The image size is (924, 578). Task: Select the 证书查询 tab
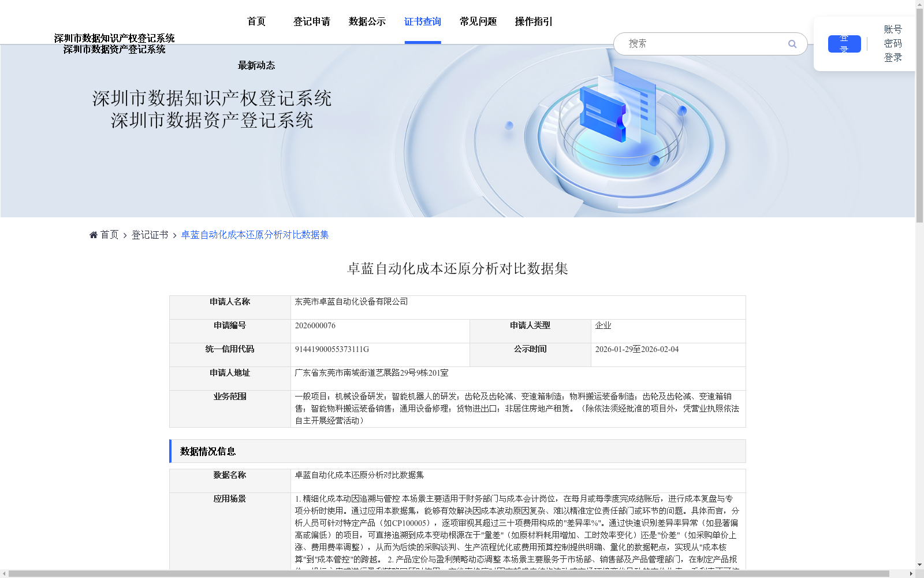pyautogui.click(x=423, y=21)
